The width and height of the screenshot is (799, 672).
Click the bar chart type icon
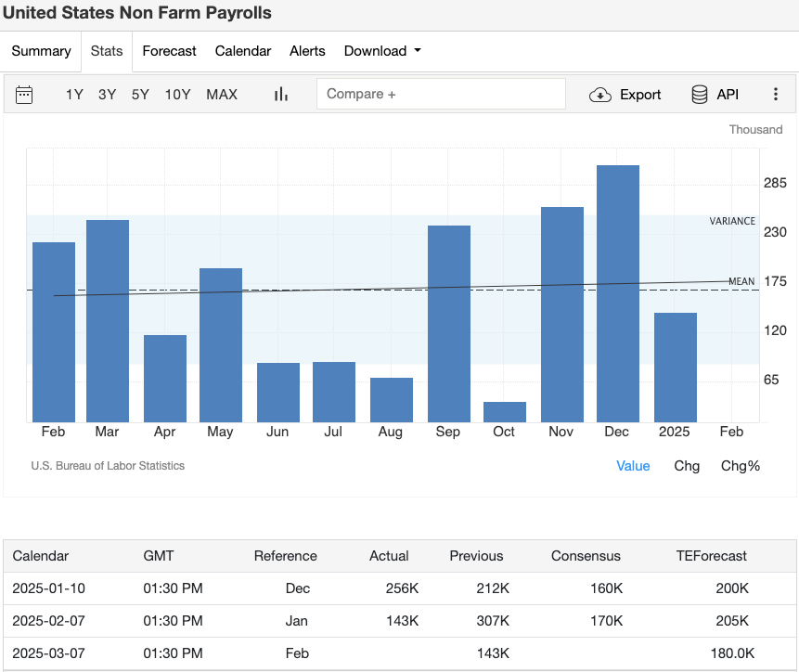point(281,94)
